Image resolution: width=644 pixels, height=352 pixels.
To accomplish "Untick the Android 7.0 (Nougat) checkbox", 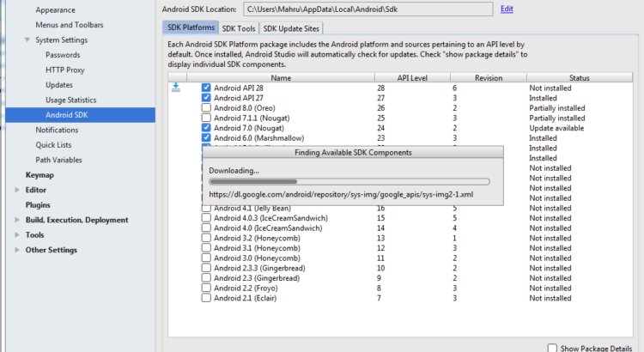I will [206, 128].
